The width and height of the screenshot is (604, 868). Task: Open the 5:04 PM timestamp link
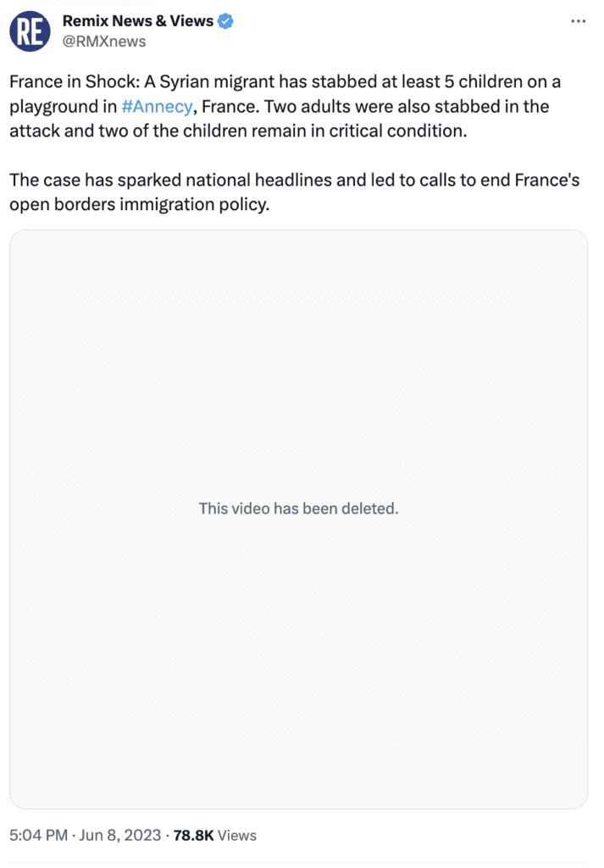tap(38, 836)
